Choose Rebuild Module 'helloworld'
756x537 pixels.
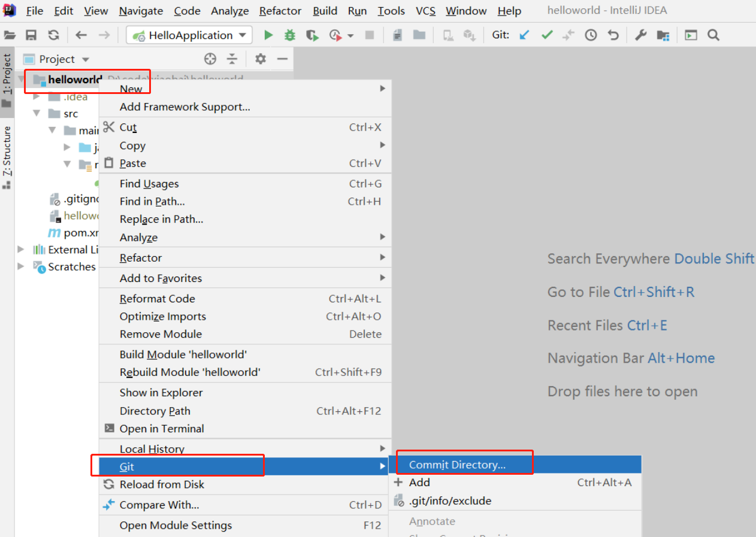pos(245,372)
